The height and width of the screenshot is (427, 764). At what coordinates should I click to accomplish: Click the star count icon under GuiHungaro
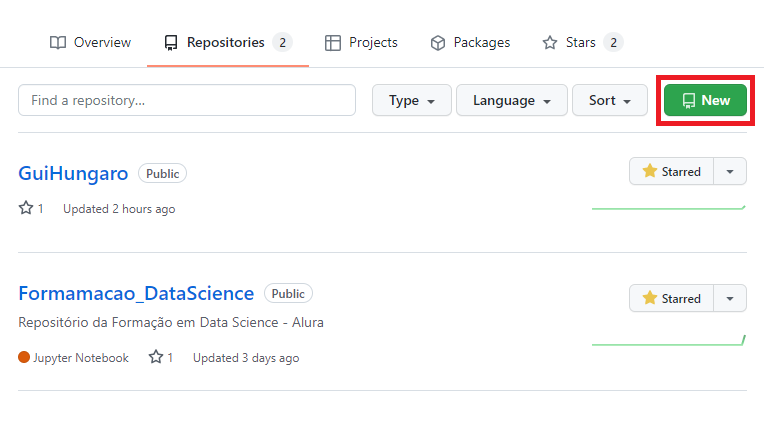click(x=26, y=208)
